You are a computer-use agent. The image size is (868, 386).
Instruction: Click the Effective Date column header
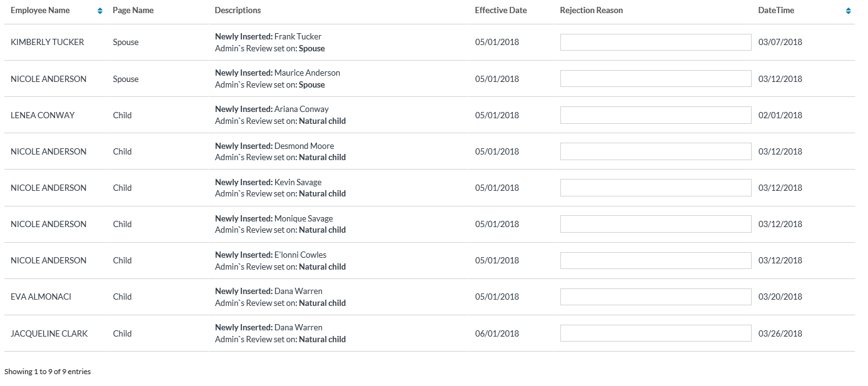500,11
